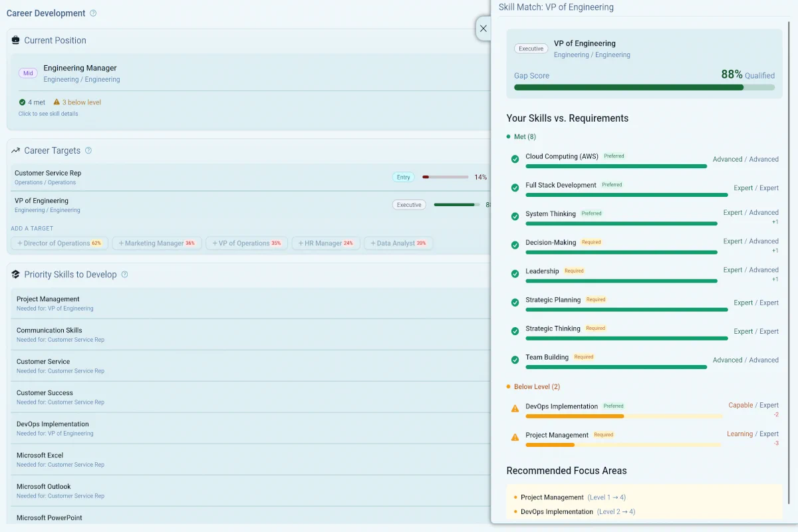Screen dimensions: 798x532
Task: Open Project Management priority skill row
Action: pos(251,303)
